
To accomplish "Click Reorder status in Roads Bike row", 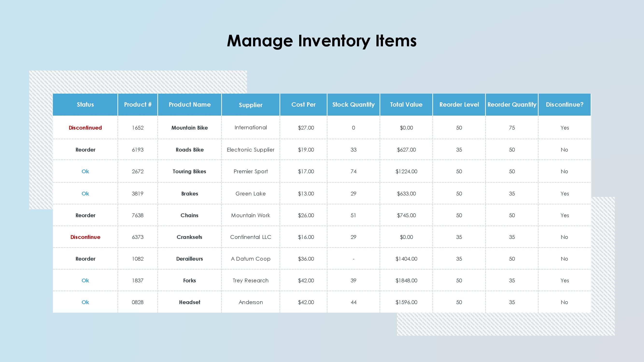I will point(85,150).
